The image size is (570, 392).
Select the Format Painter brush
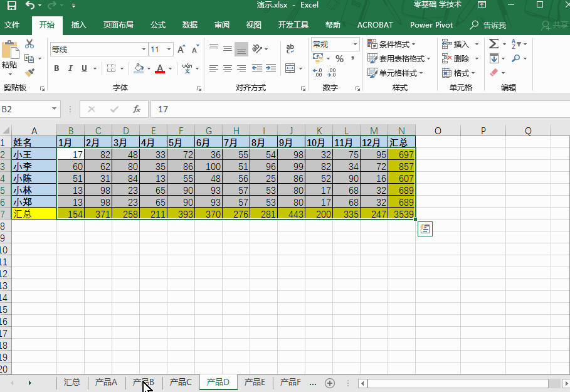pyautogui.click(x=29, y=73)
